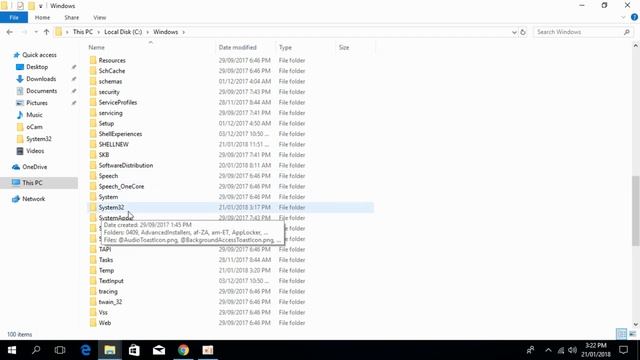Screen dimensions: 640x360
Task: Select the SKB folder
Action: pos(104,155)
